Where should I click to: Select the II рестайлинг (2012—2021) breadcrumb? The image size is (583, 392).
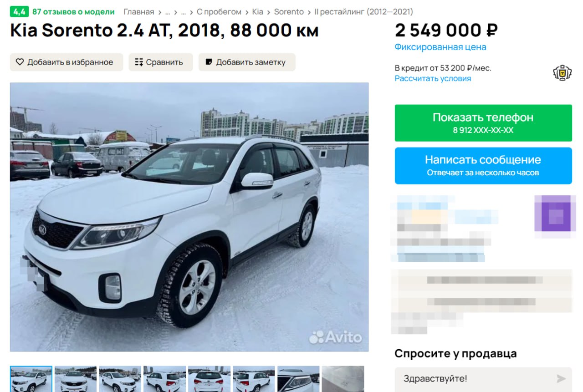click(x=364, y=12)
